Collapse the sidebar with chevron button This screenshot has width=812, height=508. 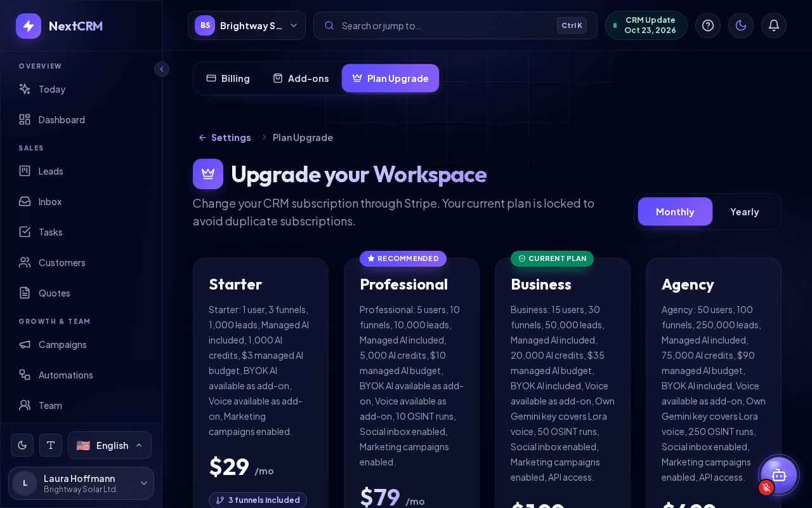click(x=162, y=69)
